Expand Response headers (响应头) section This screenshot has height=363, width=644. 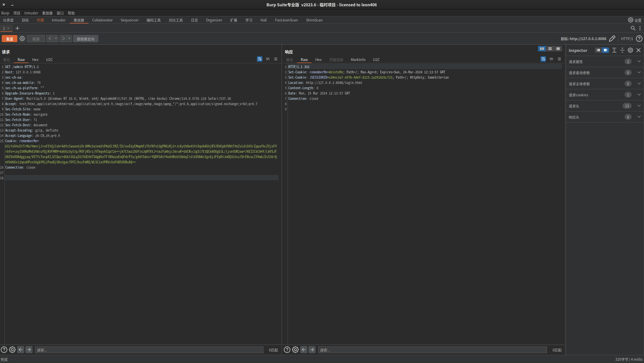pyautogui.click(x=605, y=117)
